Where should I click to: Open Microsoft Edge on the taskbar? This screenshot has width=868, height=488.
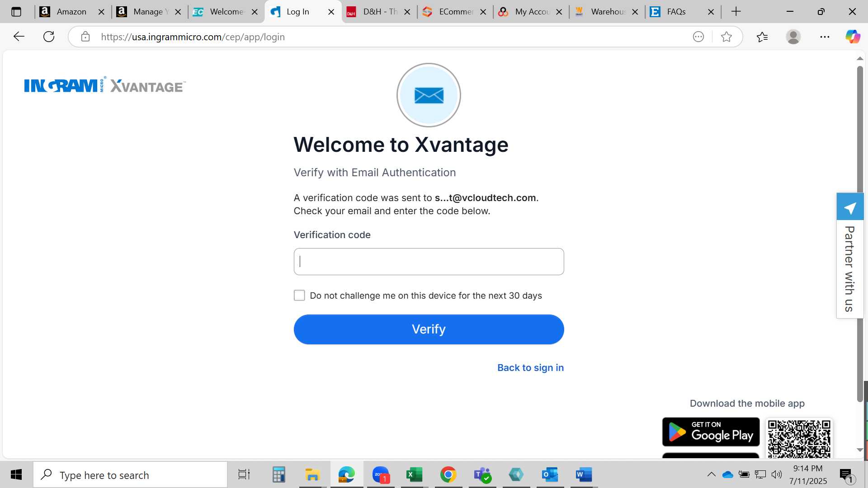(347, 474)
